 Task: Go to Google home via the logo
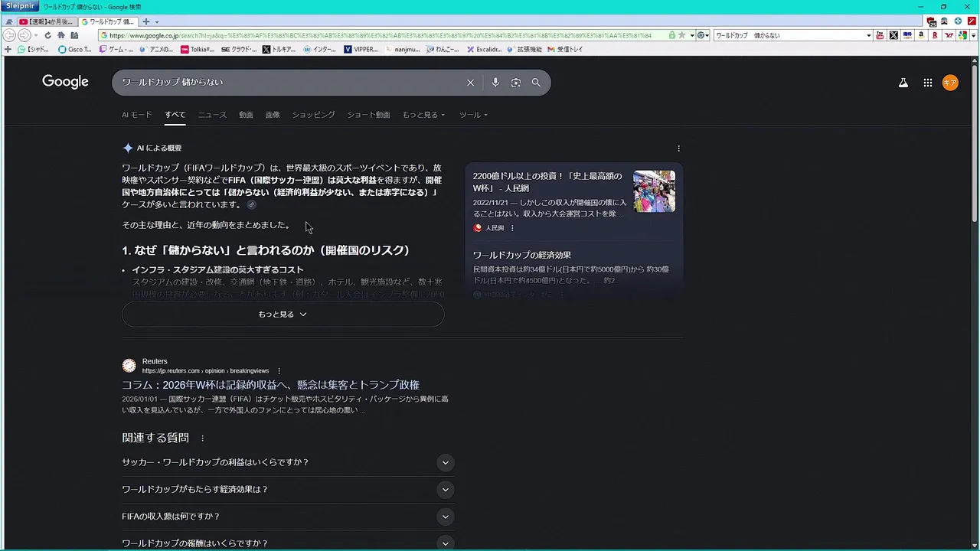pyautogui.click(x=65, y=82)
